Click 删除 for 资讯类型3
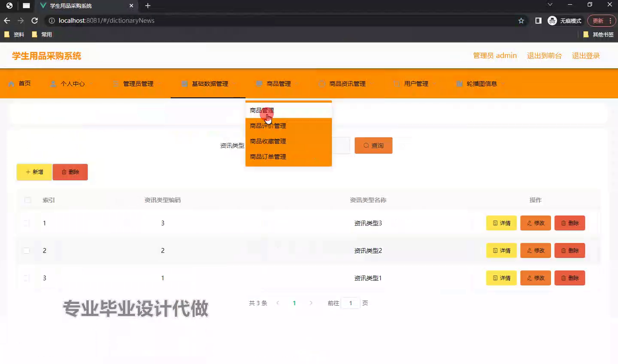Screen dimensions: 618x364 point(570,223)
